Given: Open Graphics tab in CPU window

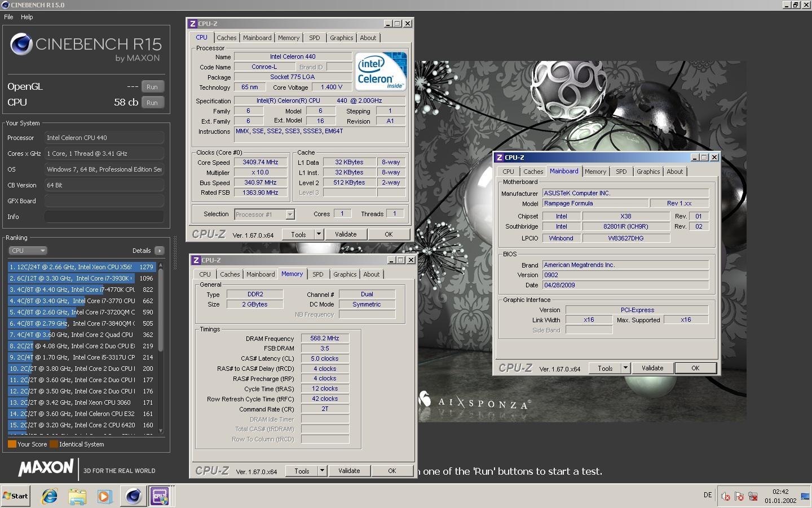Looking at the screenshot, I should 342,38.
